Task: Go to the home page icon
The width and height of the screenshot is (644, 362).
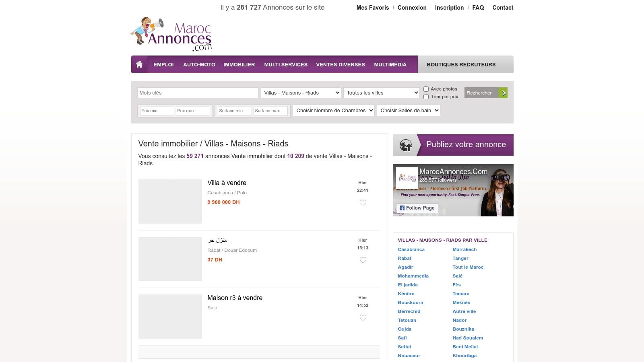Action: [x=139, y=64]
